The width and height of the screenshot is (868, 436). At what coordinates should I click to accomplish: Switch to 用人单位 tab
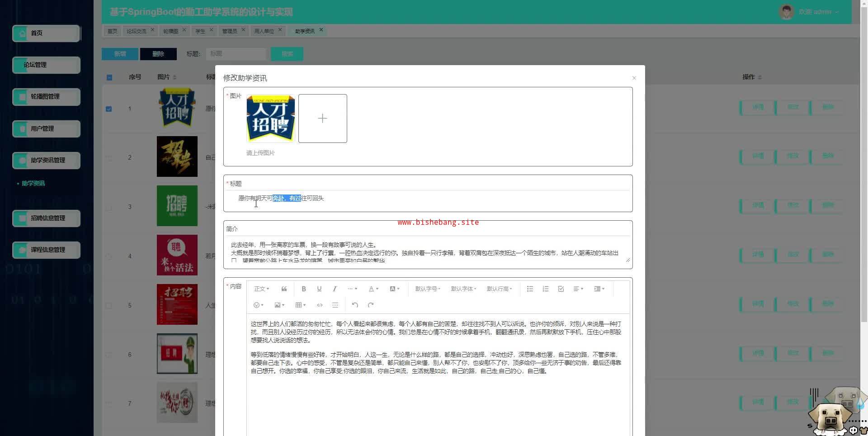(x=264, y=31)
